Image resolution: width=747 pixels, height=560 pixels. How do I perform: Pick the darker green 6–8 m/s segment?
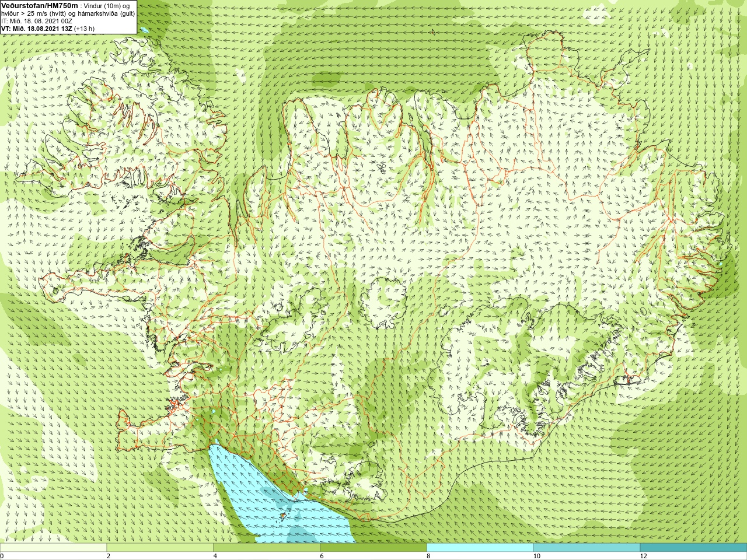(373, 548)
